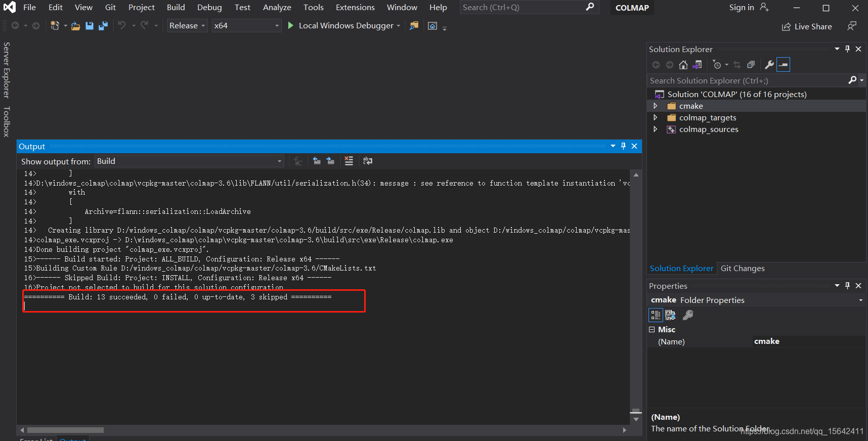The image size is (868, 441).
Task: Collapse the Misc category in Properties
Action: pos(652,329)
